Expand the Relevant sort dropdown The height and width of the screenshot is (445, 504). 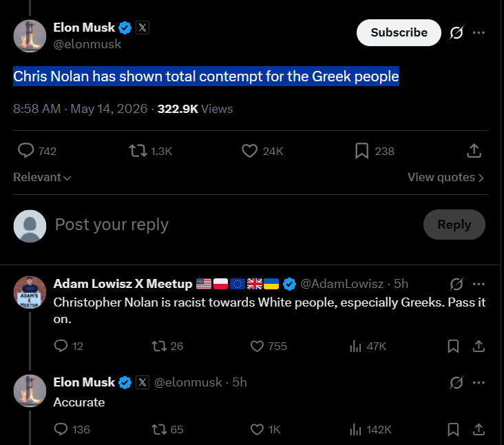tap(42, 177)
